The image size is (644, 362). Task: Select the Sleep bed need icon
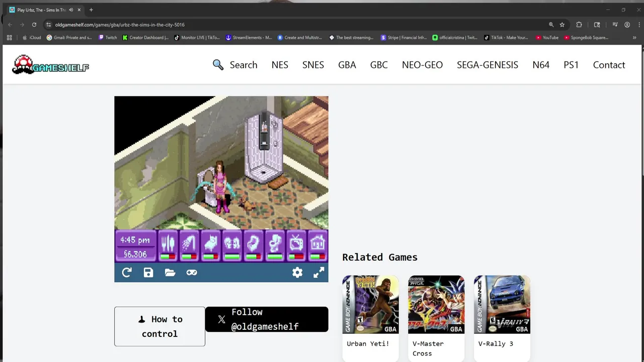[x=211, y=244]
